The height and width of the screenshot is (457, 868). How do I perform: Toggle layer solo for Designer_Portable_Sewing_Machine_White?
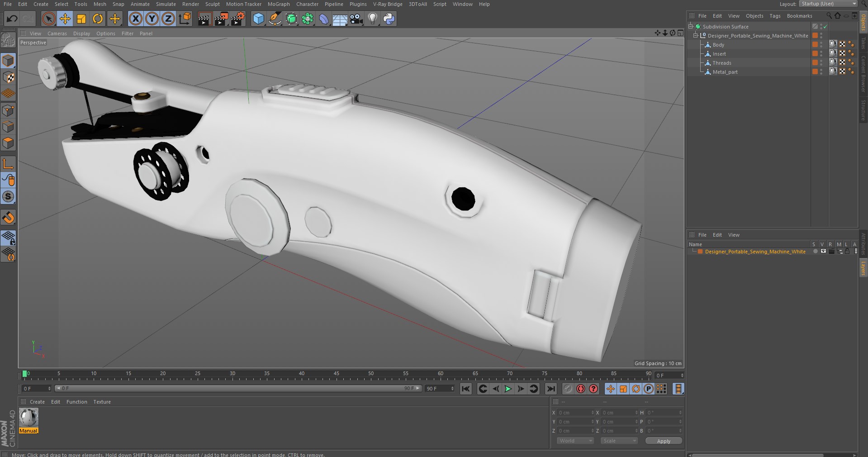816,252
